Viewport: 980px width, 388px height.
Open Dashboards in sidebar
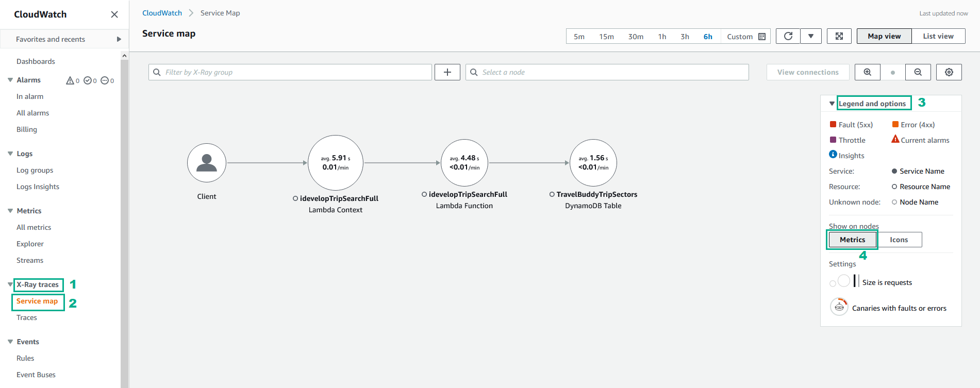pos(36,61)
